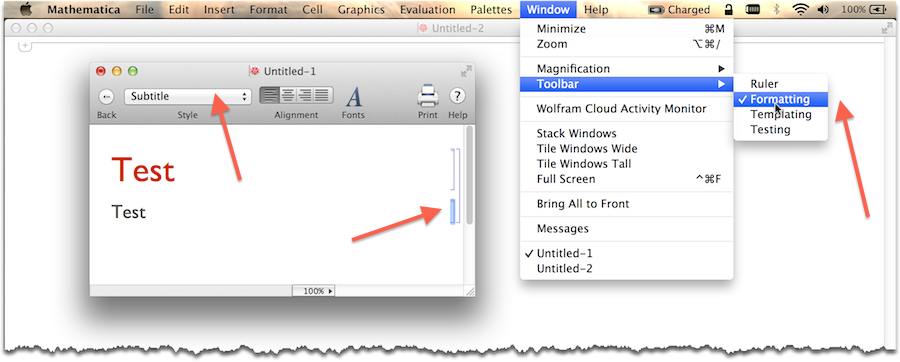Expand the Magnification submenu
Viewport: 900px width, 362px height.
pos(627,69)
